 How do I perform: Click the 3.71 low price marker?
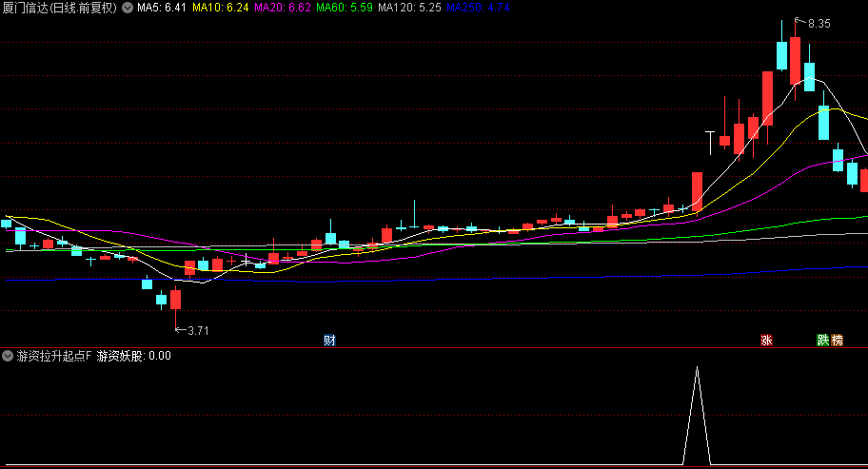(x=197, y=330)
